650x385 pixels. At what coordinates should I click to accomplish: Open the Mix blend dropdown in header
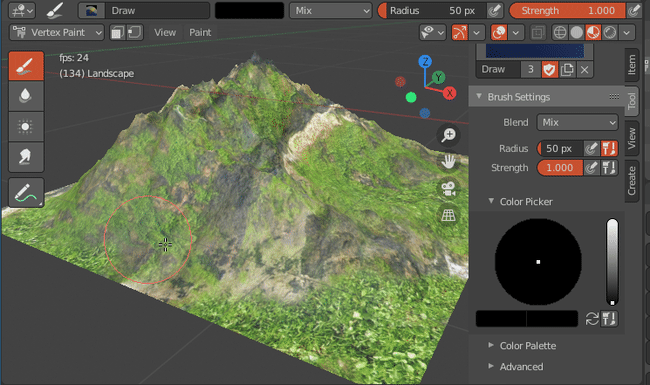click(330, 10)
